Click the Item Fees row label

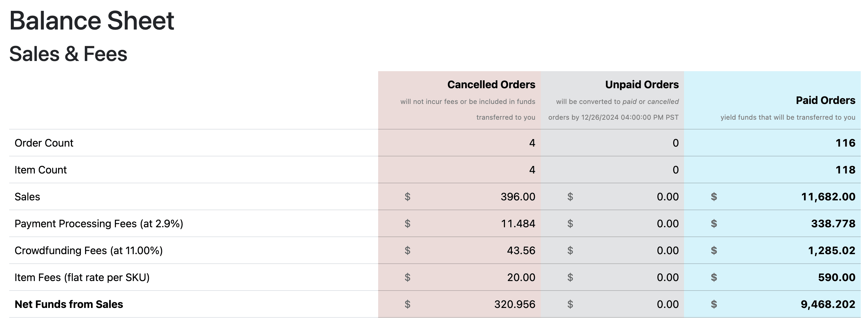(x=82, y=277)
